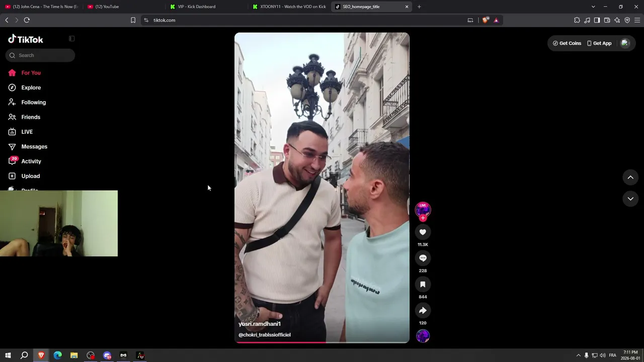This screenshot has width=644, height=362.
Task: Open the Brave Shields panel
Action: click(x=485, y=20)
